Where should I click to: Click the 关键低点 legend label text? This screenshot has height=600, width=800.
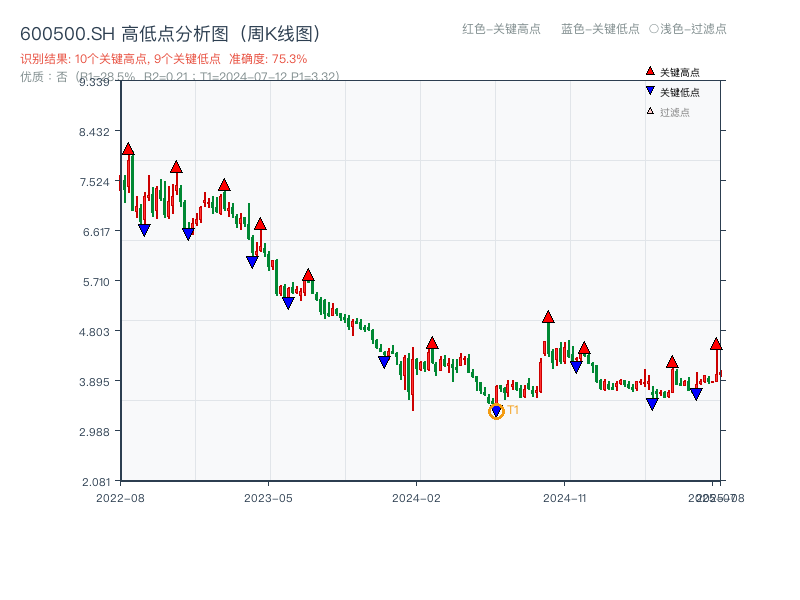[x=680, y=92]
